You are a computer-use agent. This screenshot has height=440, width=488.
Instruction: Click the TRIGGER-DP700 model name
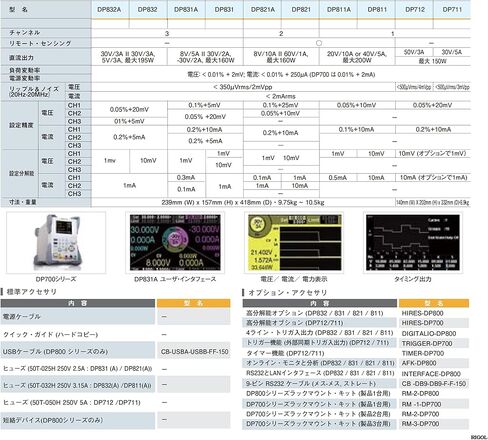point(427,343)
